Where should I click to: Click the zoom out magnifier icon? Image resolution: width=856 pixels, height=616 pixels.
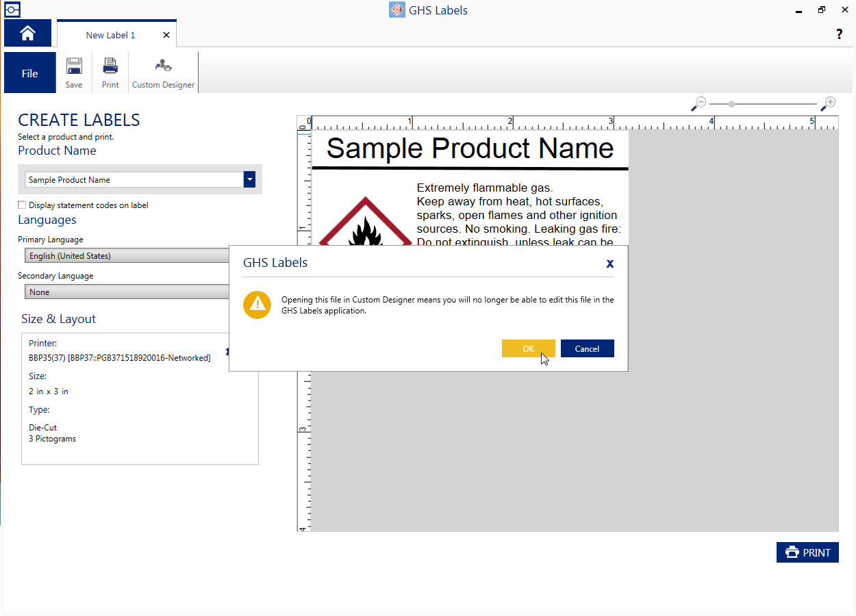698,103
